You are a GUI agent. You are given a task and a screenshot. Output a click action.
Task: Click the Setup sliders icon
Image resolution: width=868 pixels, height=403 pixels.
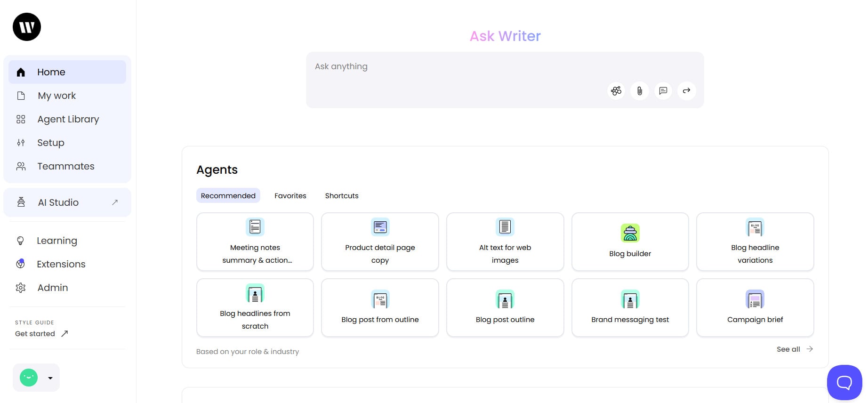(x=21, y=143)
